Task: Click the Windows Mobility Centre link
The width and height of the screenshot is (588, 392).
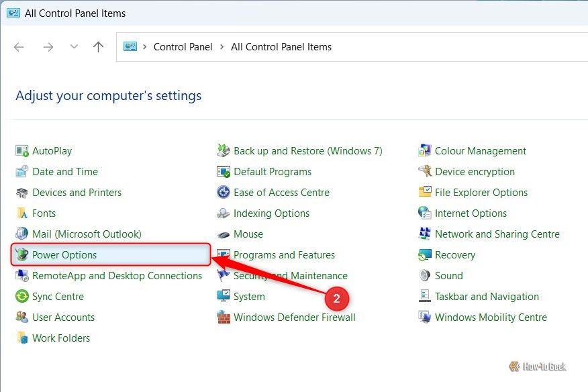Action: (491, 317)
